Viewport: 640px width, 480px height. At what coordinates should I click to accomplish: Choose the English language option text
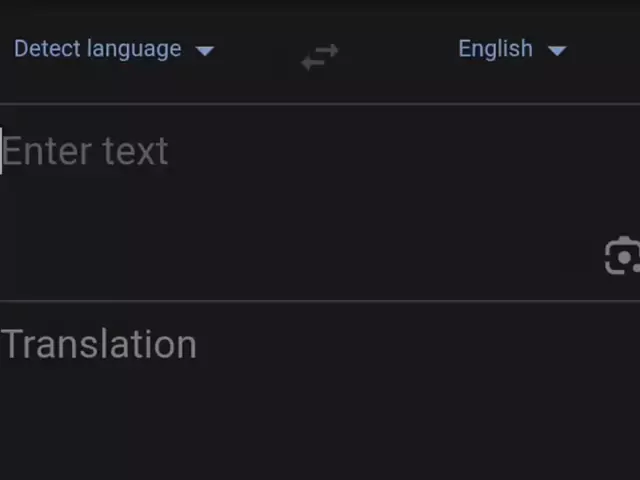pyautogui.click(x=495, y=49)
